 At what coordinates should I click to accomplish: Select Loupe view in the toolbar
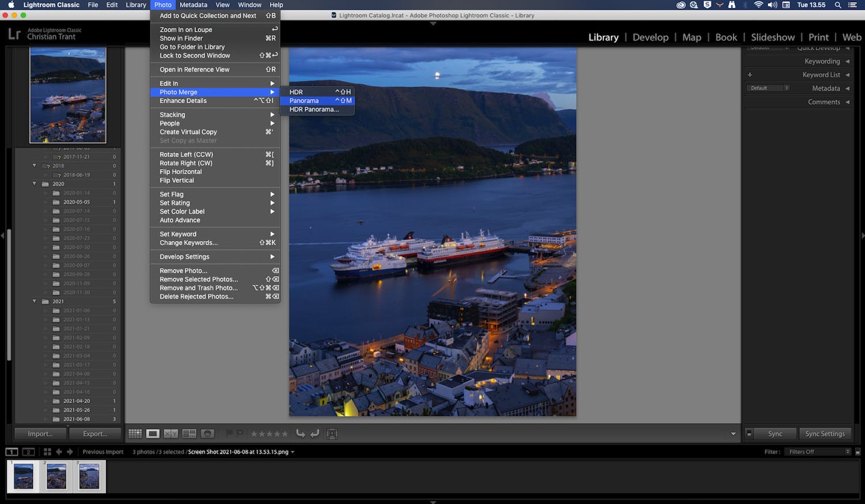152,434
